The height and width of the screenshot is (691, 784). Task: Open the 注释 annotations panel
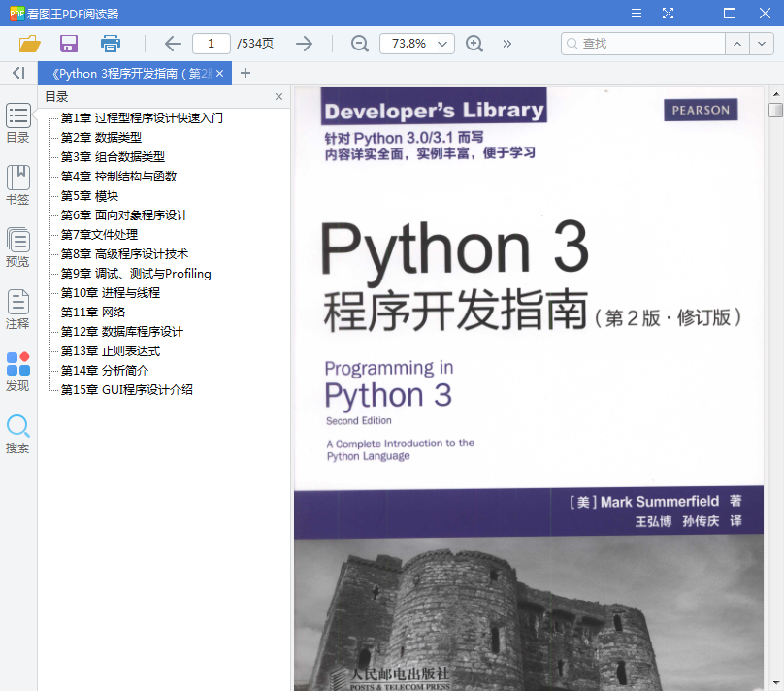18,309
